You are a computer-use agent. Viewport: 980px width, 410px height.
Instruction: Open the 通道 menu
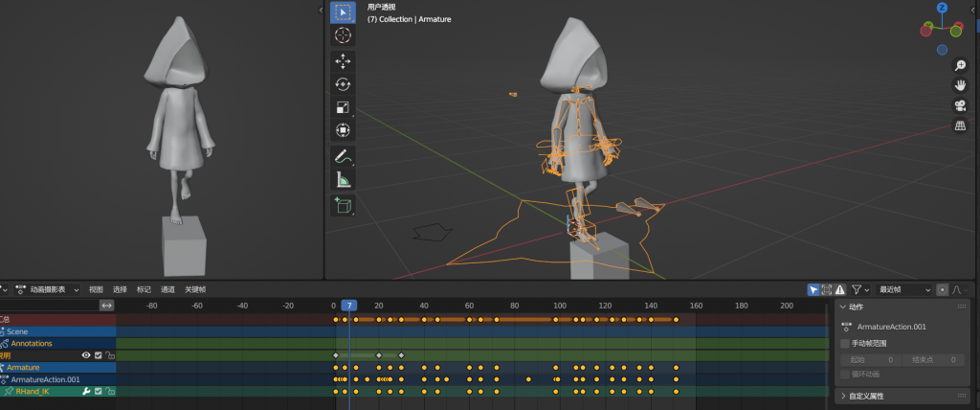click(x=167, y=290)
